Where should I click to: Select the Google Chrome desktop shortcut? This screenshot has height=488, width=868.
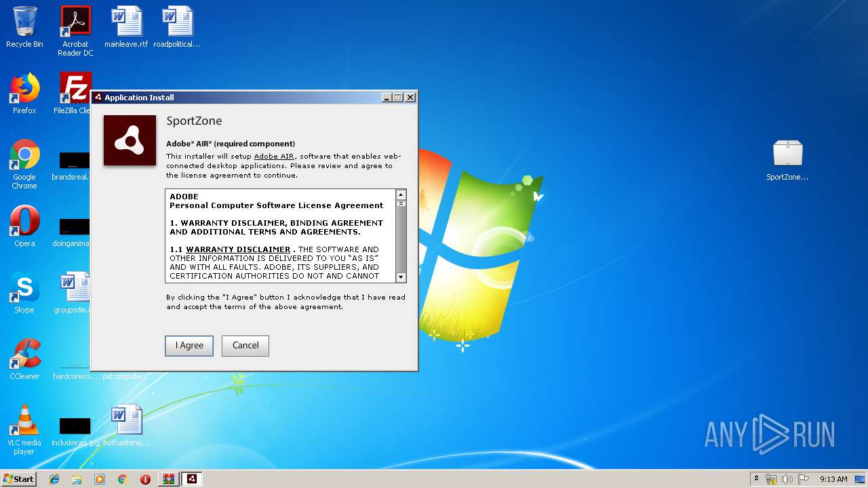[x=24, y=165]
